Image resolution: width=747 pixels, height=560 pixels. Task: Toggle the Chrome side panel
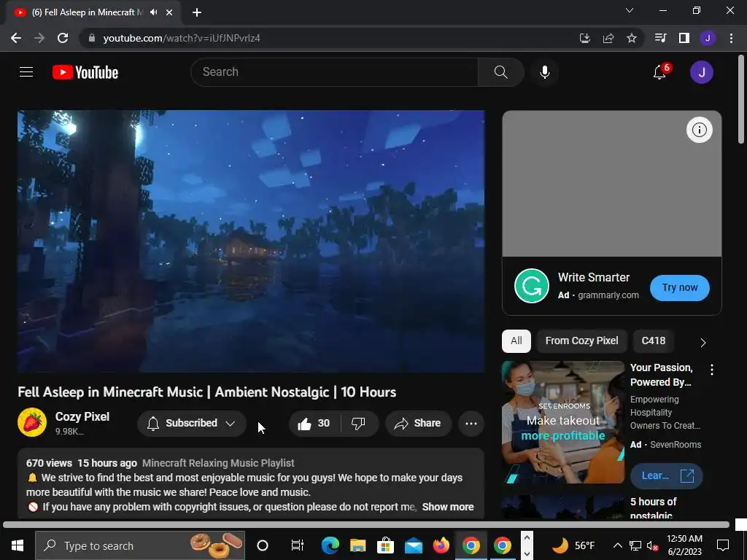coord(684,38)
